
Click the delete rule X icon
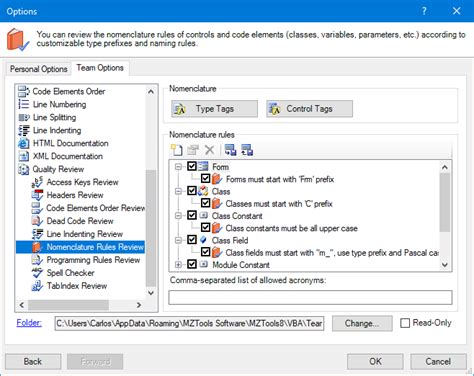pos(209,150)
